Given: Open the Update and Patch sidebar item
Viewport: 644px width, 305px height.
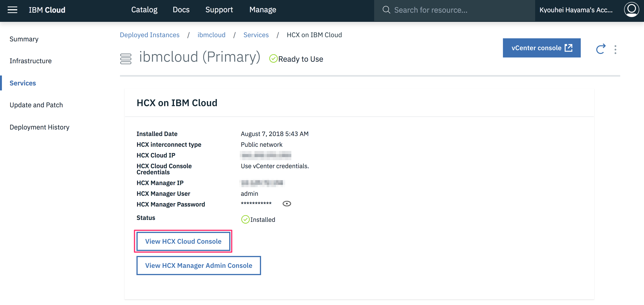Looking at the screenshot, I should pyautogui.click(x=36, y=105).
